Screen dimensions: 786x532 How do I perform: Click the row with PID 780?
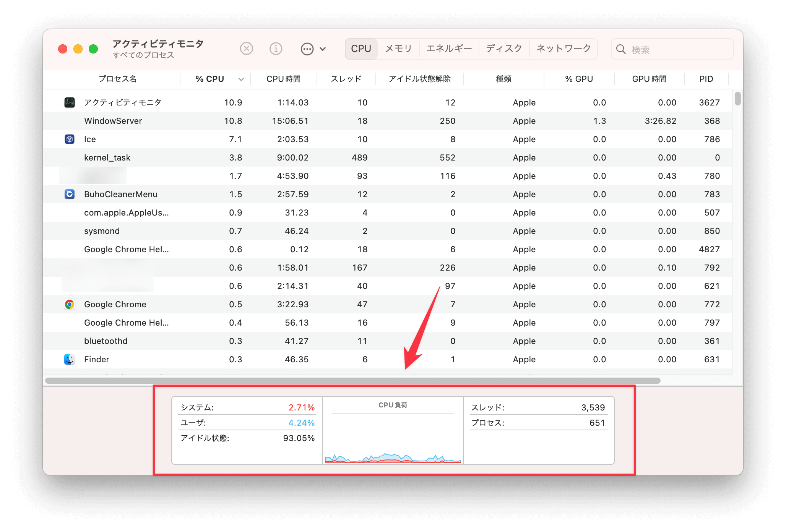coord(387,176)
